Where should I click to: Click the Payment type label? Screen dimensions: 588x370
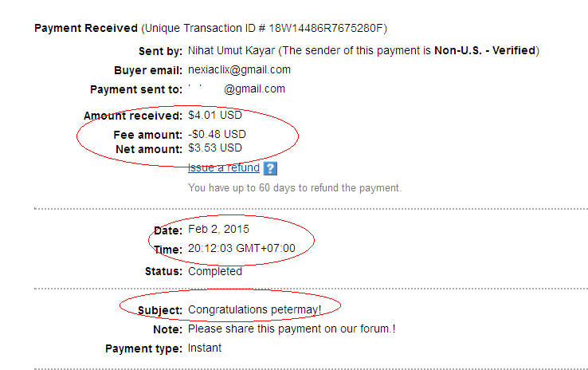143,348
